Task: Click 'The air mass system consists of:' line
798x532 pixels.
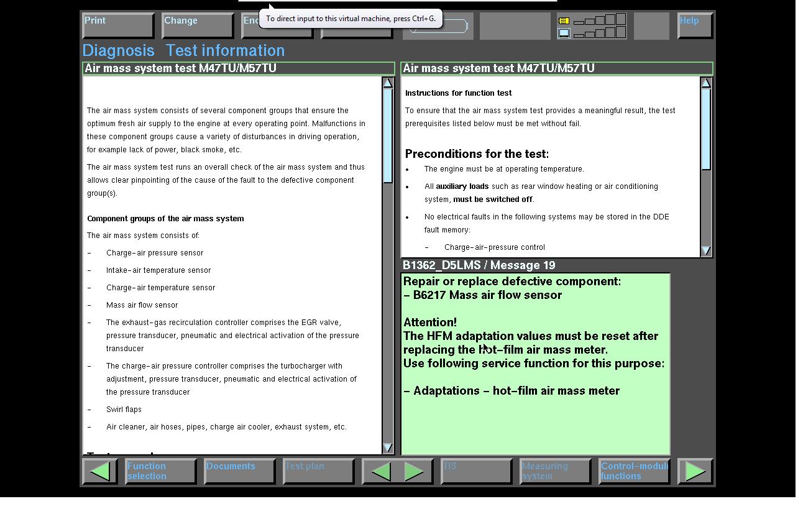Action: coord(144,236)
